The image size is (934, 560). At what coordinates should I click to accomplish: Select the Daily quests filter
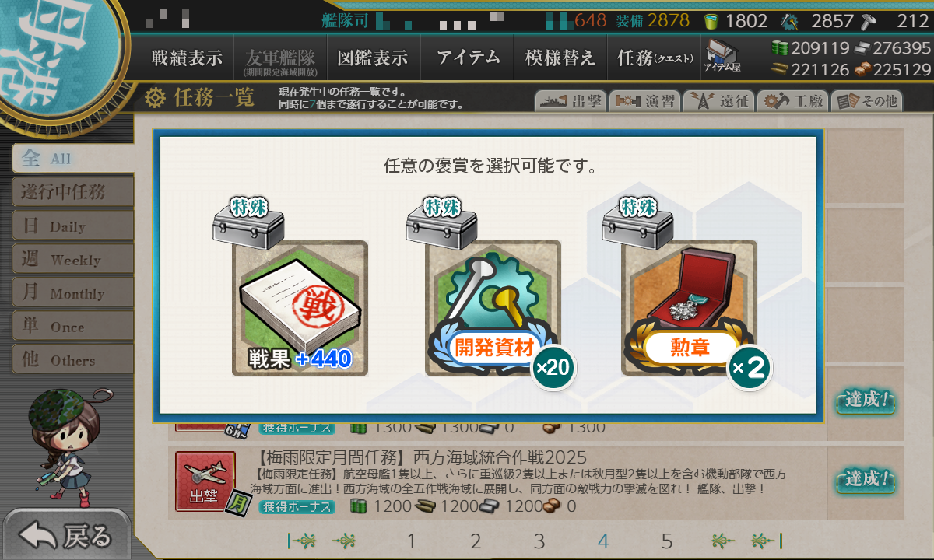[x=72, y=226]
